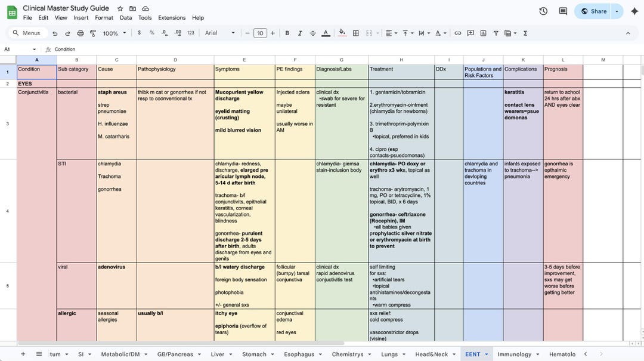Switch to the Liver sheet tab

217,354
